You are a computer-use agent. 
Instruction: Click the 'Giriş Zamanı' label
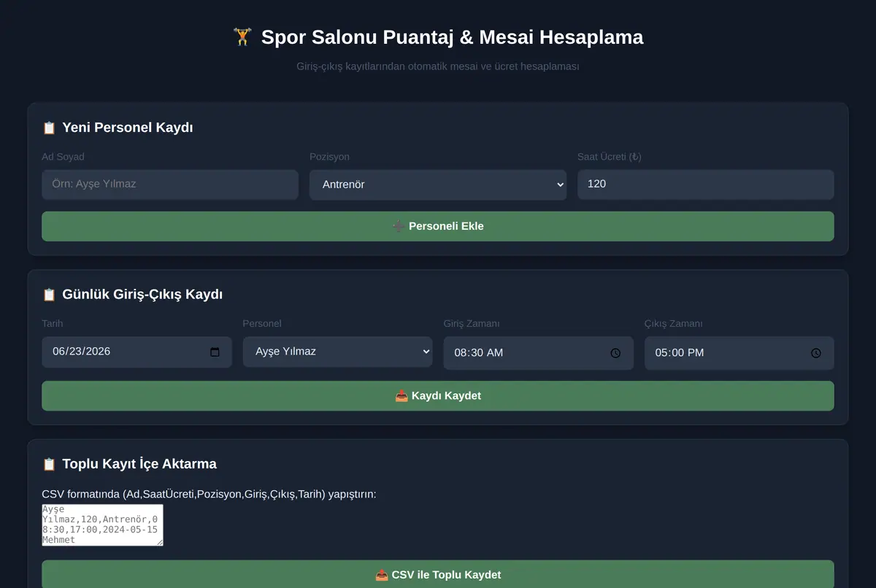[472, 324]
